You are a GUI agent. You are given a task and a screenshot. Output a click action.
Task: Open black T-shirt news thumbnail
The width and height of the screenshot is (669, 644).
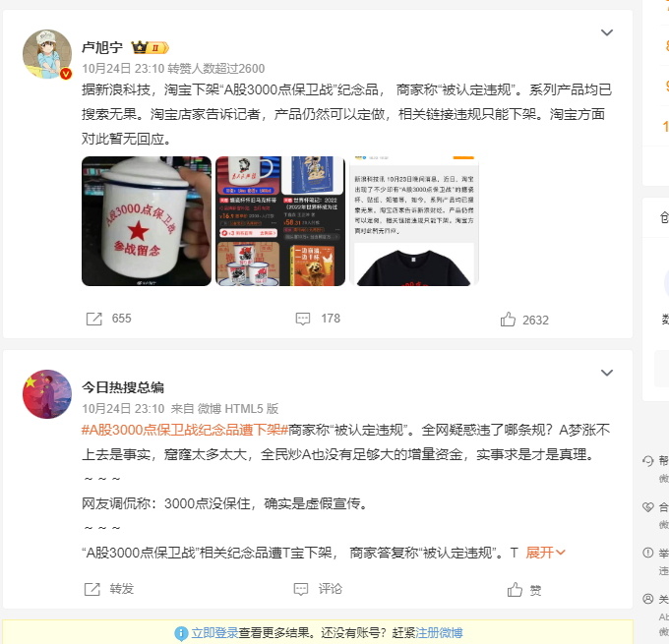point(414,221)
